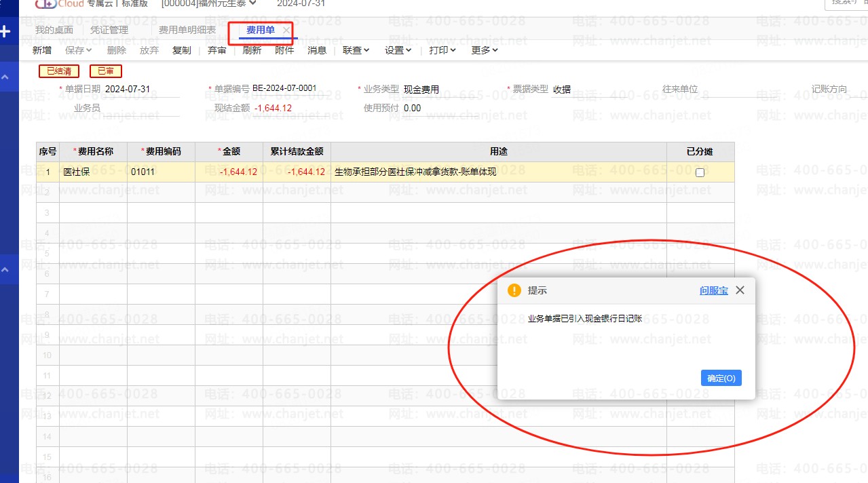Image resolution: width=868 pixels, height=483 pixels.
Task: Click the 往来单位 field
Action: click(740, 90)
